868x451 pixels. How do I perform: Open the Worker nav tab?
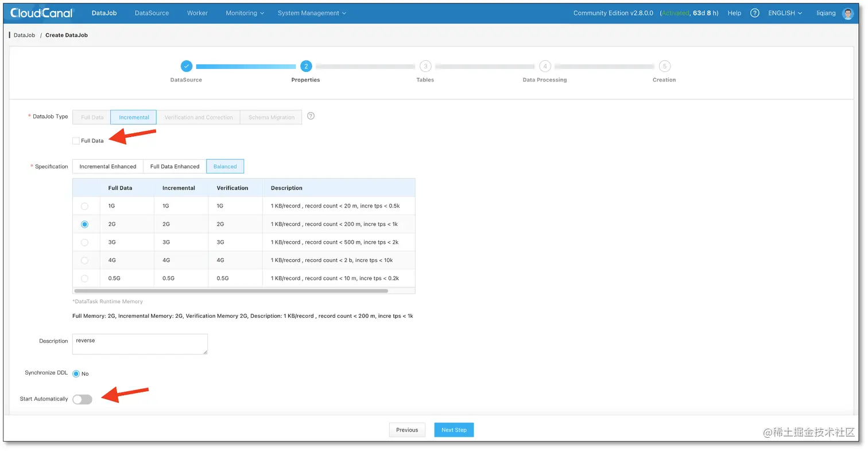197,13
